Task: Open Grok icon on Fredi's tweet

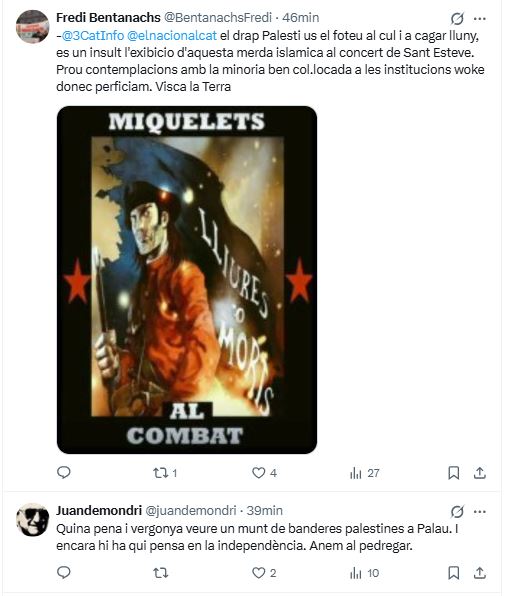Action: tap(457, 18)
